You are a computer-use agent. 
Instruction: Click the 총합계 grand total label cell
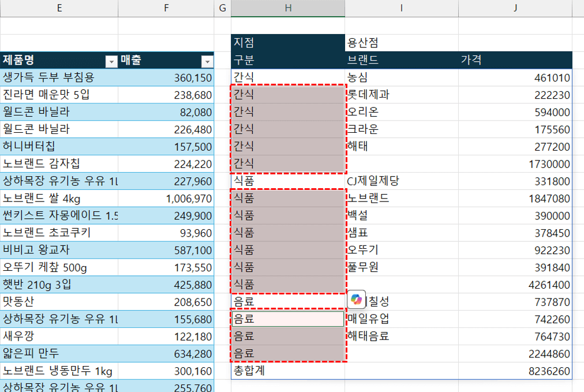pos(287,371)
